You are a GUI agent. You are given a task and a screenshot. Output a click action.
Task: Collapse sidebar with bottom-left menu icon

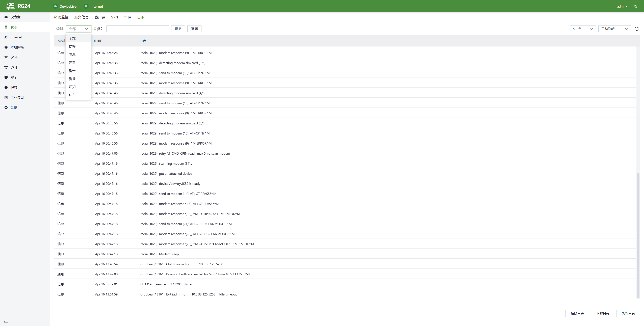(x=6, y=321)
